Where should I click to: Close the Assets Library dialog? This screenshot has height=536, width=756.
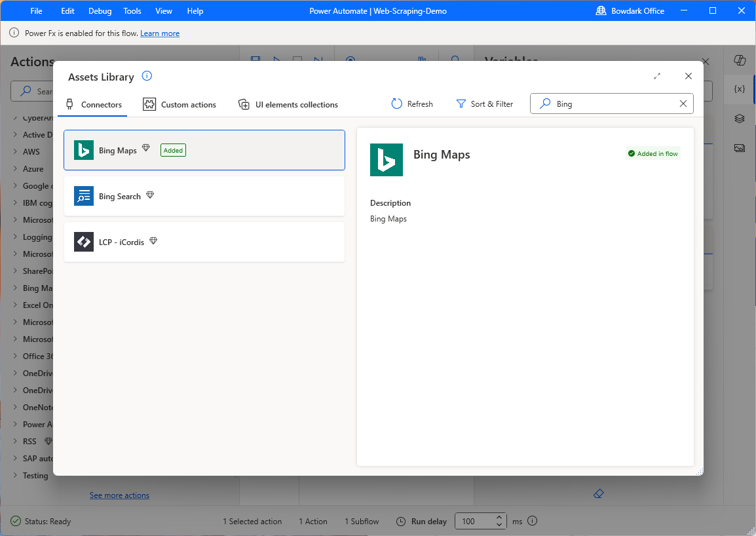point(689,76)
